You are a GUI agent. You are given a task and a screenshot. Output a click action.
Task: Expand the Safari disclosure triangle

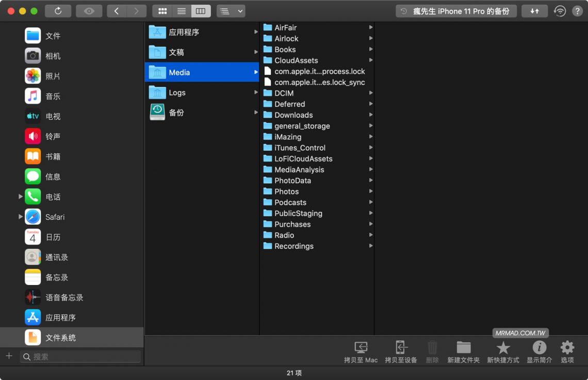[x=20, y=217]
